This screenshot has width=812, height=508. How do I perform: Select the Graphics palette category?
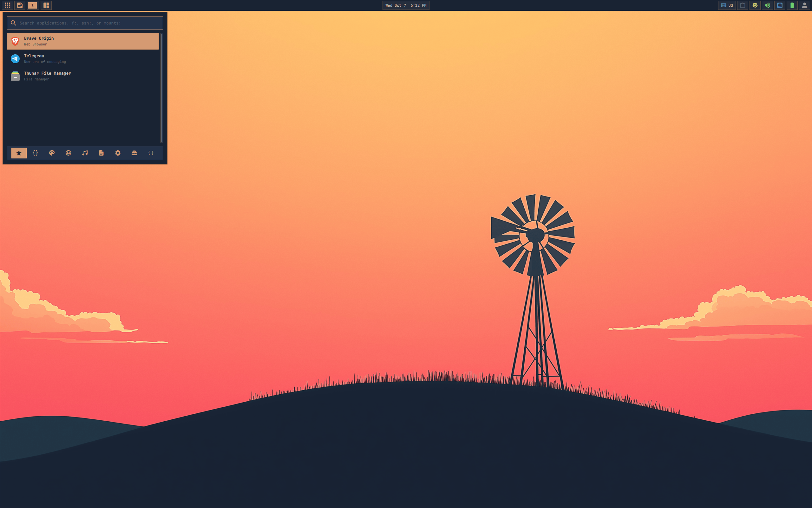(52, 153)
